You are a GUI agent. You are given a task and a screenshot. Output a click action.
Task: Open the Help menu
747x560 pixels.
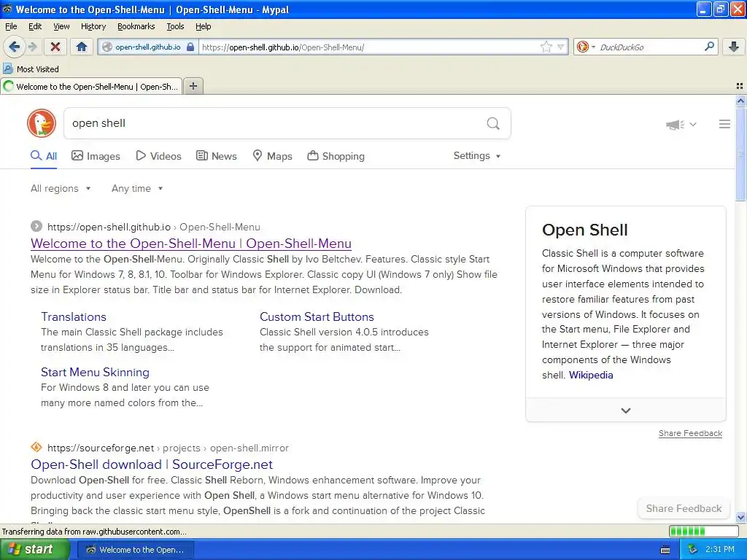point(203,26)
